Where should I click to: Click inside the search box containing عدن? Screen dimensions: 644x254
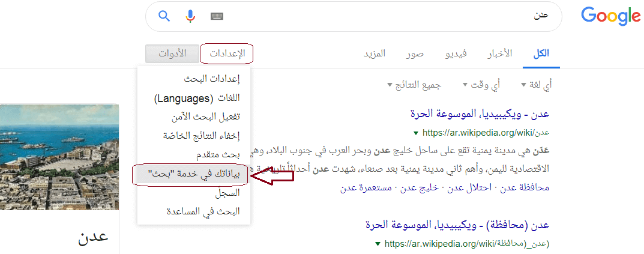(x=354, y=16)
